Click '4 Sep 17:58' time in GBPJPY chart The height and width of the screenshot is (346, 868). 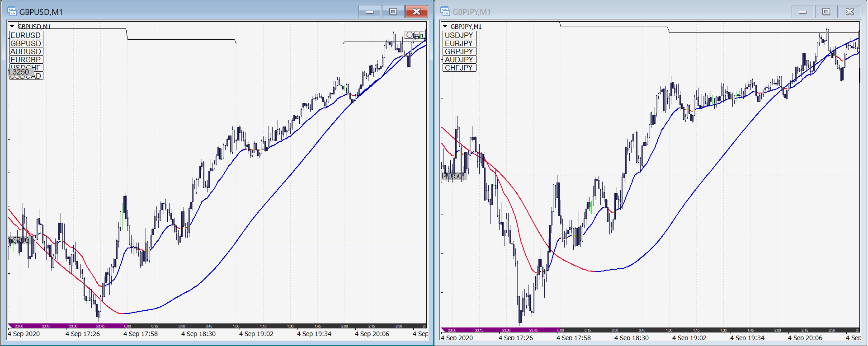coord(574,337)
